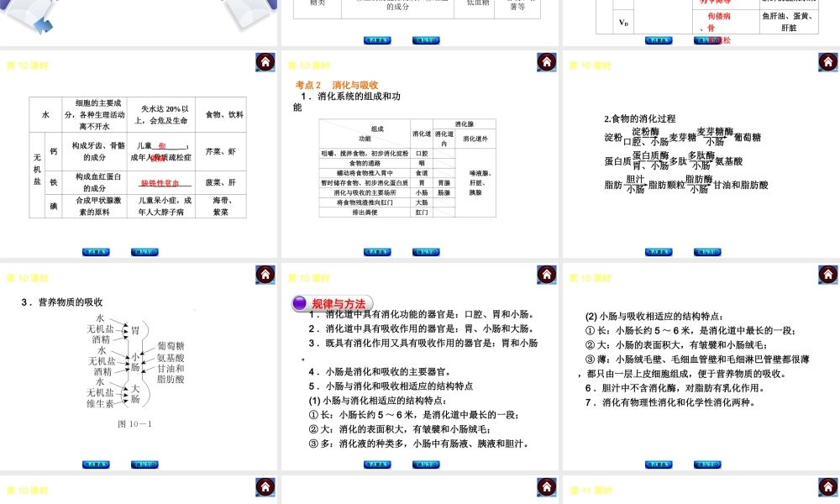The image size is (840, 504).
Task: Click second blue button under digestive system table slide
Action: 426,252
